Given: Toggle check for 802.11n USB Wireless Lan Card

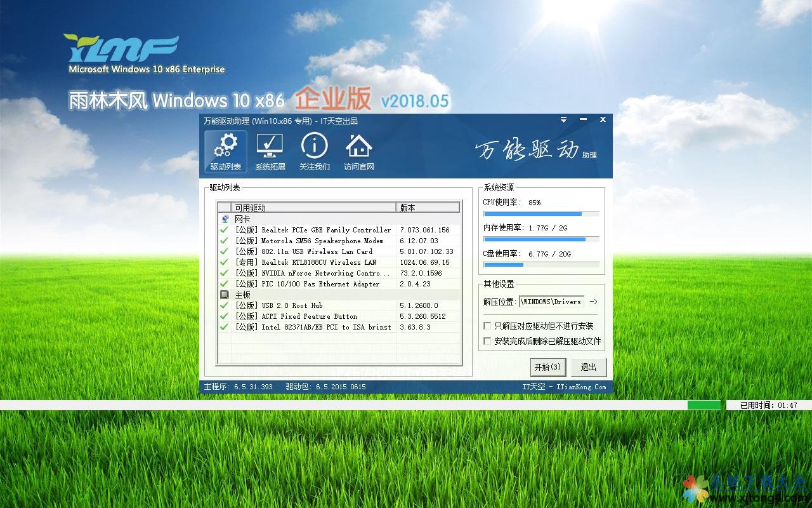Looking at the screenshot, I should click(224, 251).
